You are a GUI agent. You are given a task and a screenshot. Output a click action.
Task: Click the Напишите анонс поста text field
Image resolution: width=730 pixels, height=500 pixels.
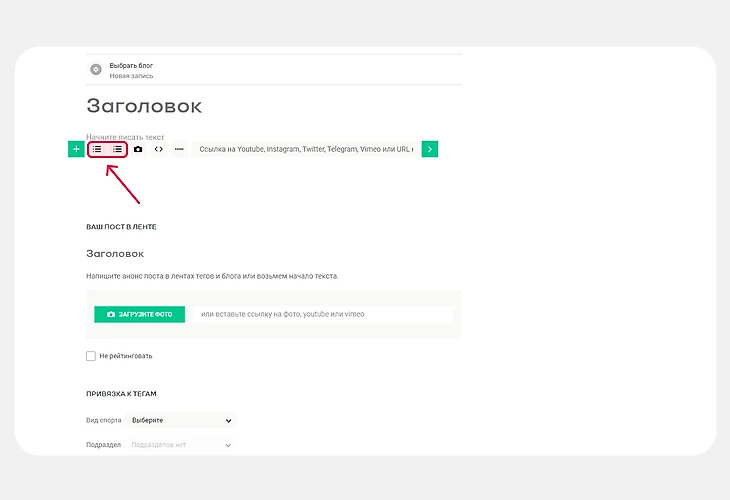274,276
